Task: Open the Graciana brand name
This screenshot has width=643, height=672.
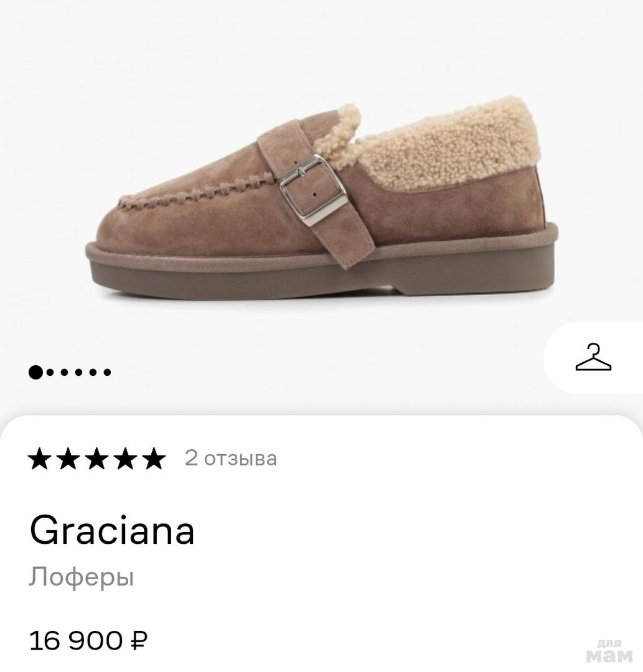Action: [112, 531]
